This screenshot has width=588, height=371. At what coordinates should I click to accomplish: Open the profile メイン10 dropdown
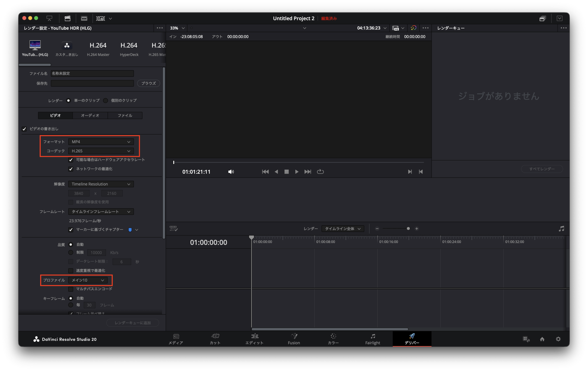88,280
